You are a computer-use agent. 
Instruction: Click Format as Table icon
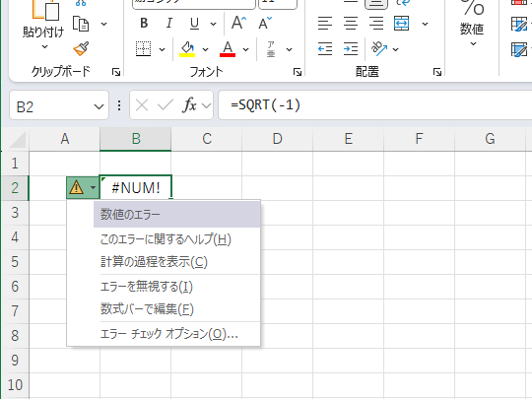tap(519, 24)
